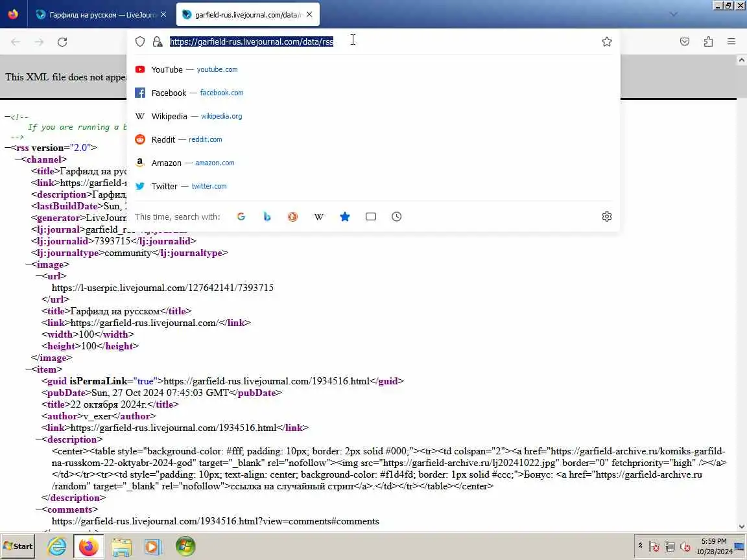Open the Windows Start menu

point(18,546)
